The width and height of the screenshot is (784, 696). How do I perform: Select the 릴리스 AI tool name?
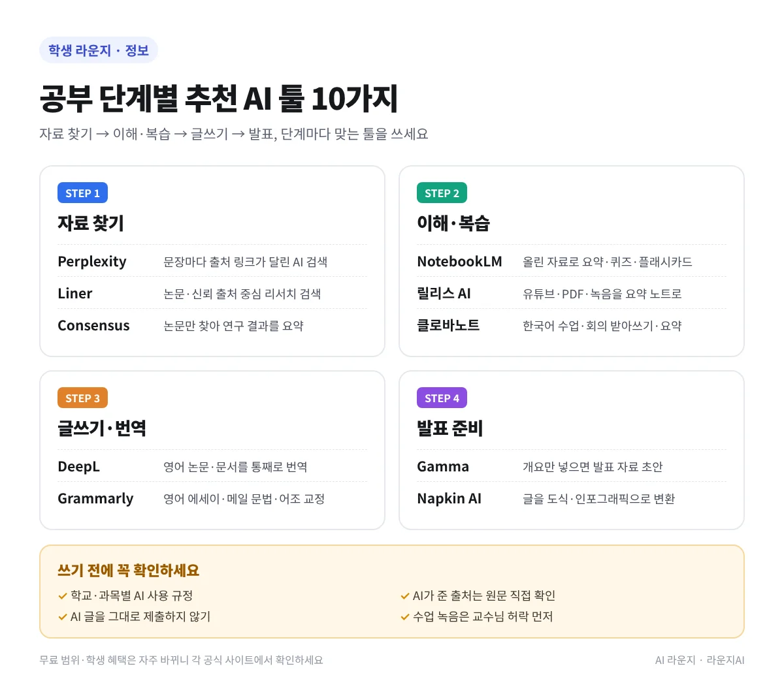point(444,293)
